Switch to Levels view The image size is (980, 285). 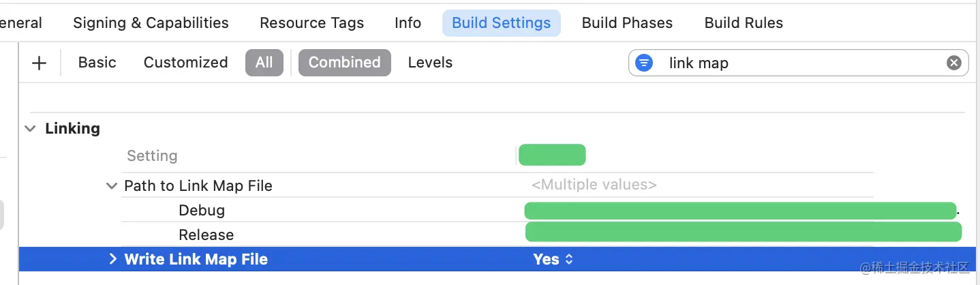(x=430, y=63)
